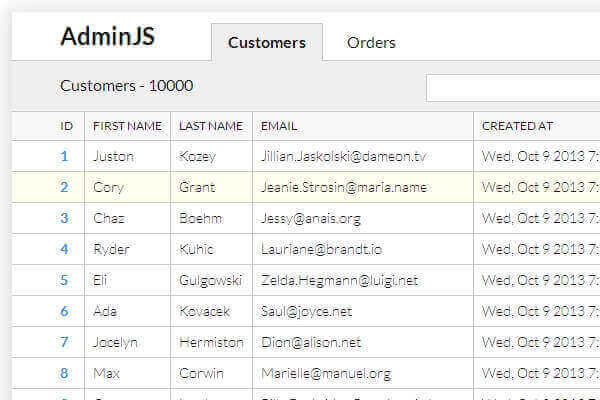This screenshot has width=600, height=400.
Task: Sort by FIRST NAME column header
Action: (127, 126)
